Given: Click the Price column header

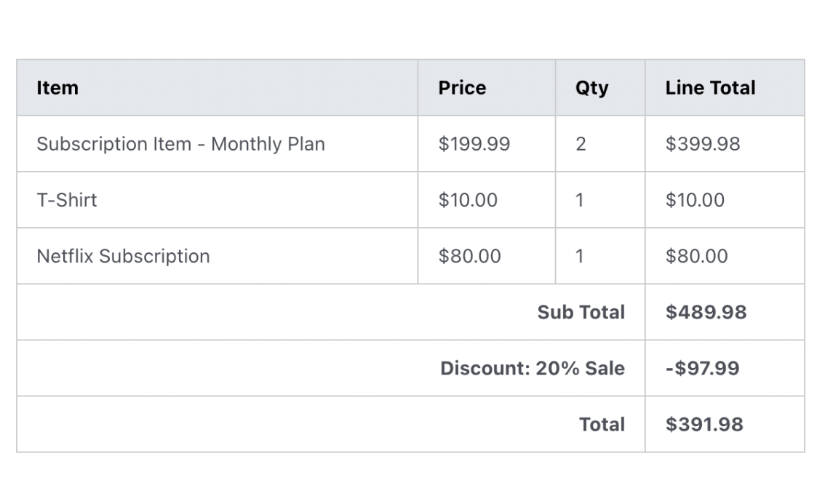Looking at the screenshot, I should 462,88.
